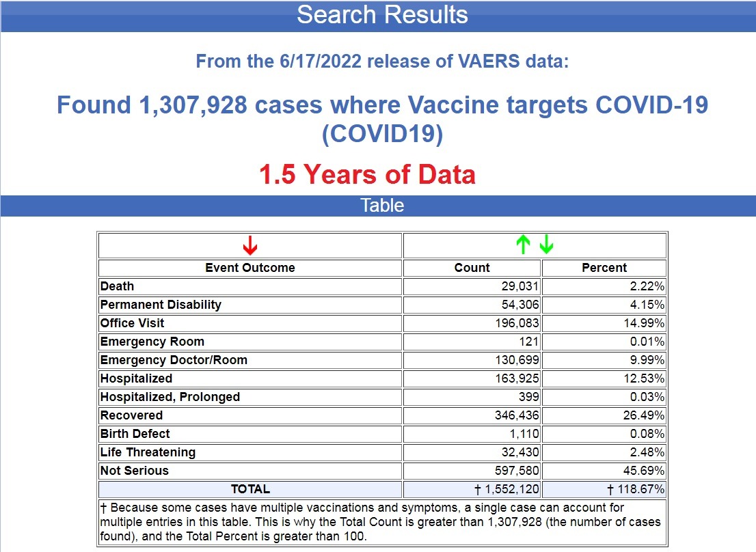Click the green down arrow sort icon
The width and height of the screenshot is (756, 552).
click(x=546, y=245)
